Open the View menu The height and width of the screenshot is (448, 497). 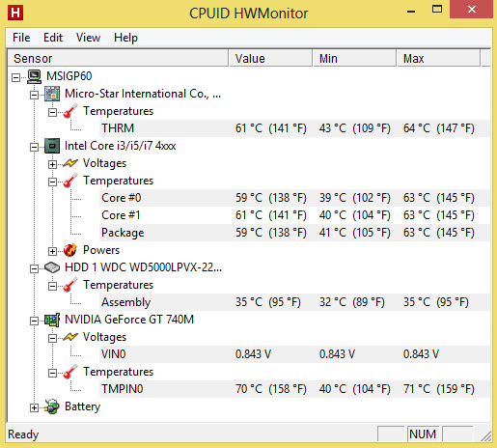[88, 38]
